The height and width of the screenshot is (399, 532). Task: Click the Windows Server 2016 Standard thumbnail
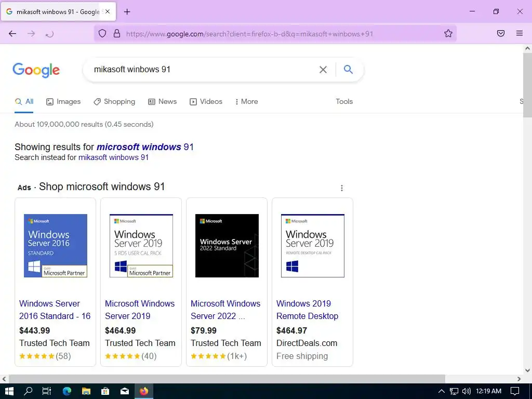click(56, 246)
